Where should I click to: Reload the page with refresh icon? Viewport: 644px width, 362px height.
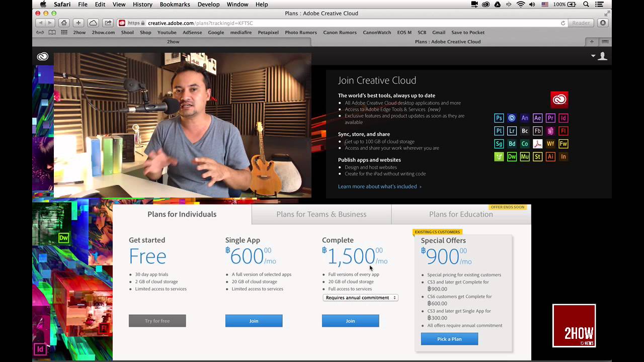[563, 23]
